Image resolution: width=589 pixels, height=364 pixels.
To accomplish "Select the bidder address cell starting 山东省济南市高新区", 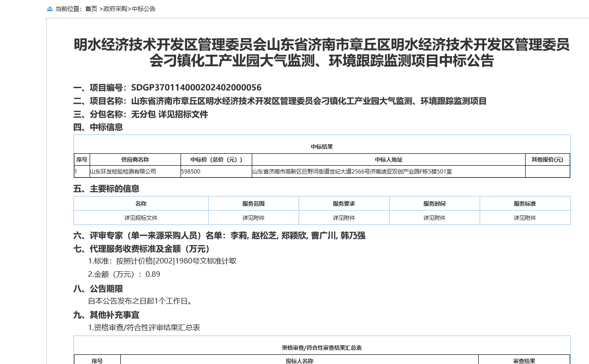I will tap(352, 172).
